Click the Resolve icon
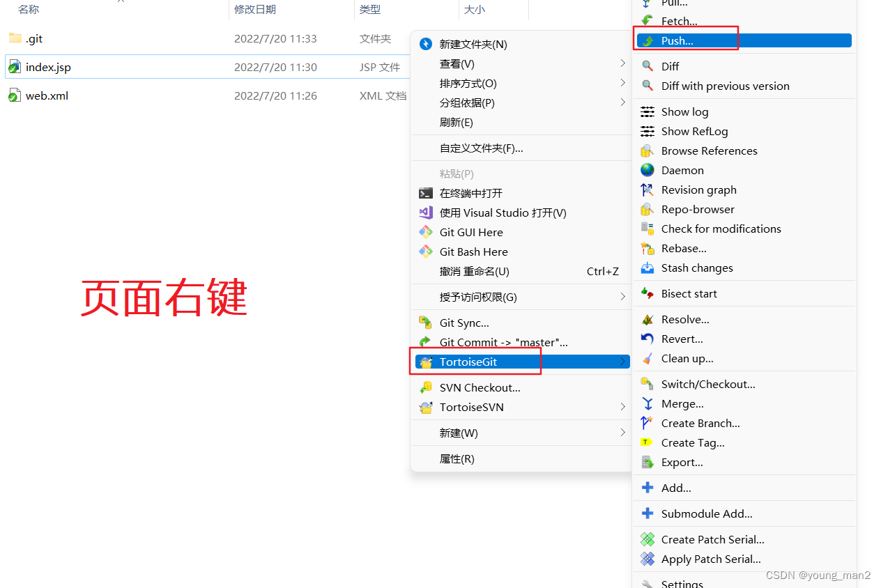This screenshot has height=588, width=881. [x=648, y=319]
